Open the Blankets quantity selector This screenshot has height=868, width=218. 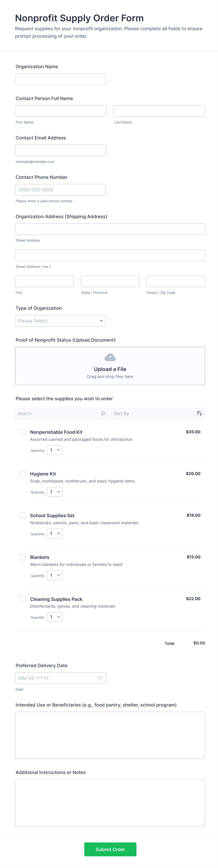55,576
